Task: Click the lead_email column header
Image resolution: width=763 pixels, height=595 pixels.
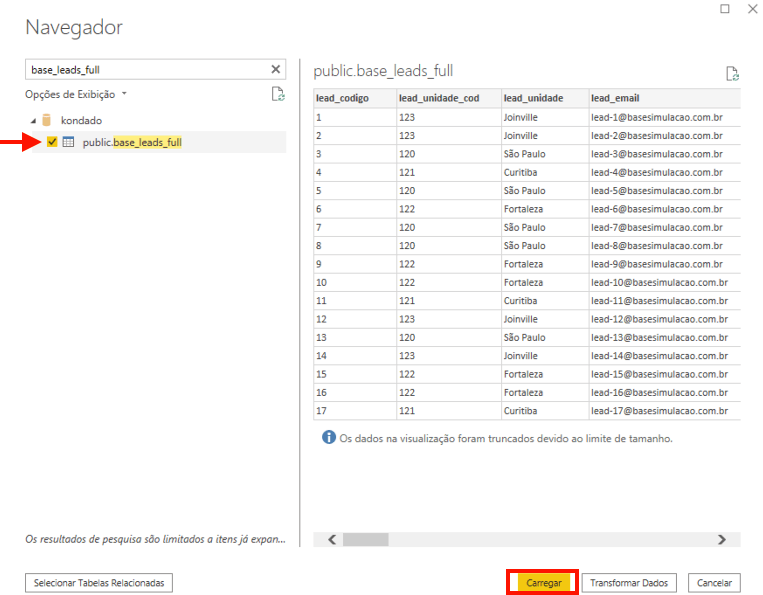Action: coord(615,98)
